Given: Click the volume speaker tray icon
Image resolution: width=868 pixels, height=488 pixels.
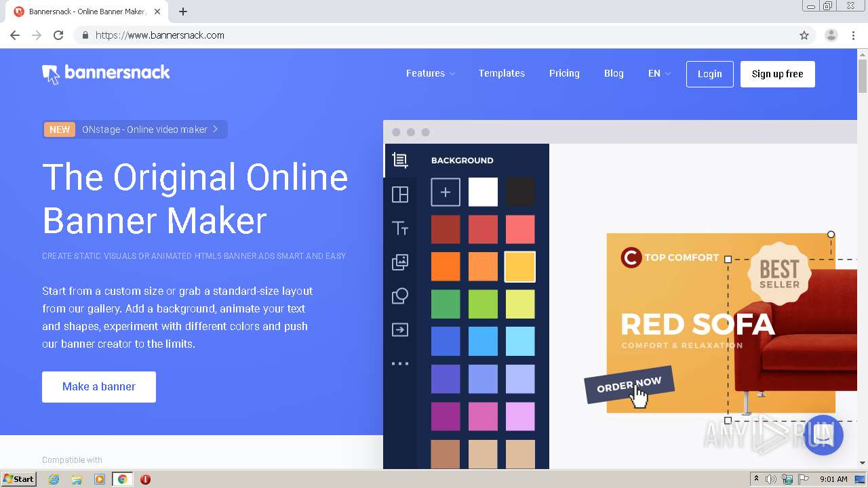Looking at the screenshot, I should pyautogui.click(x=771, y=479).
